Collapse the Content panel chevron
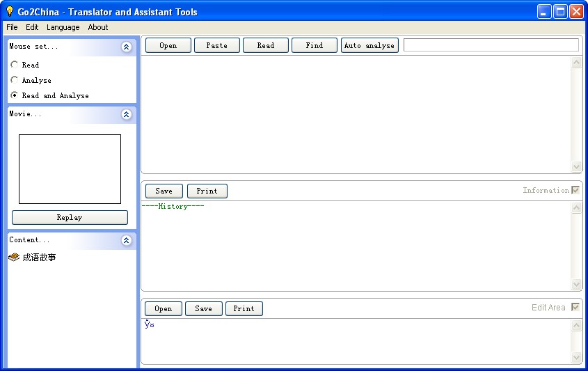The height and width of the screenshot is (371, 588). [x=127, y=240]
